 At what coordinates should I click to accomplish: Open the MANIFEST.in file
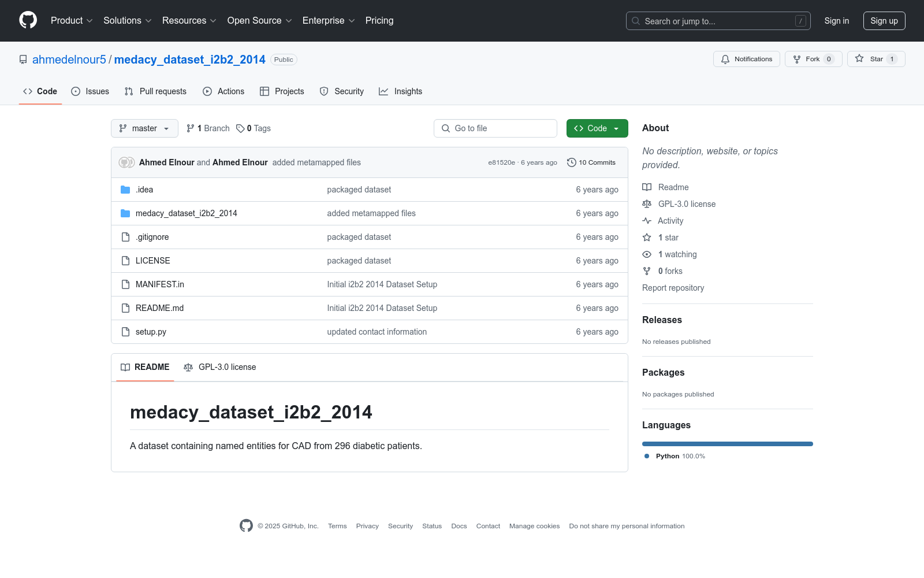point(160,284)
